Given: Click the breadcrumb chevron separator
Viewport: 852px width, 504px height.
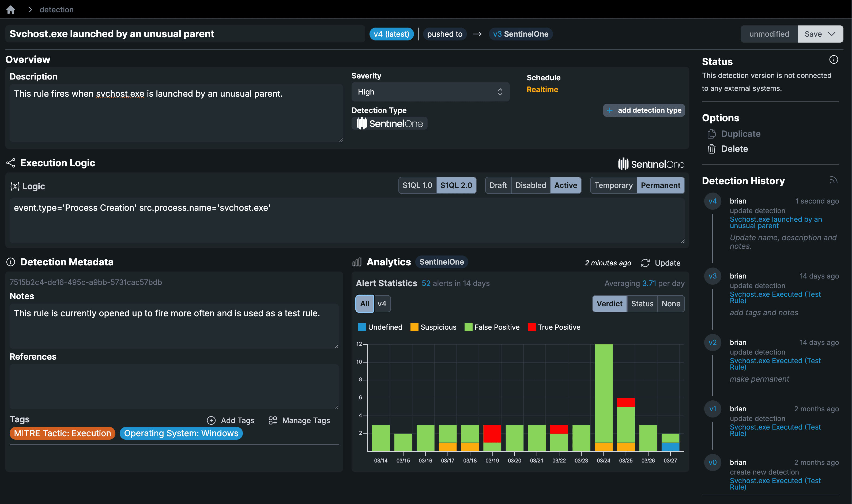Looking at the screenshot, I should (x=30, y=10).
